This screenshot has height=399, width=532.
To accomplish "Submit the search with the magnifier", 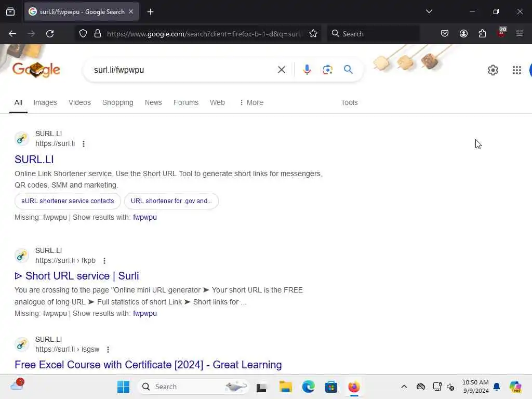I will [x=348, y=70].
